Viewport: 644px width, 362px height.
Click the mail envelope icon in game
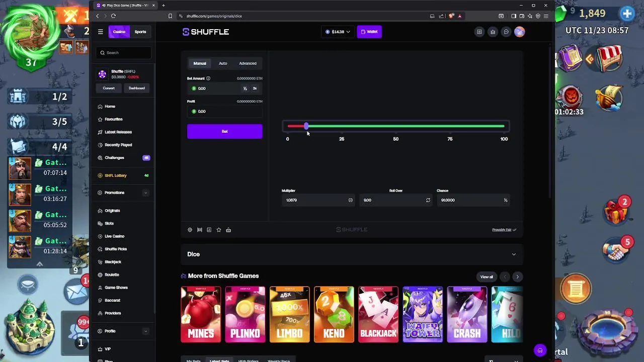click(75, 292)
